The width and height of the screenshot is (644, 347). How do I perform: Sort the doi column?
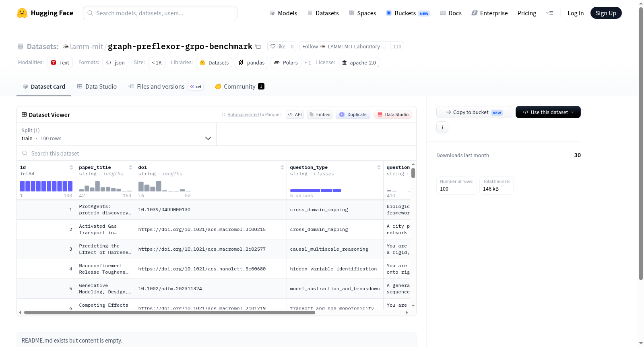coord(282,167)
